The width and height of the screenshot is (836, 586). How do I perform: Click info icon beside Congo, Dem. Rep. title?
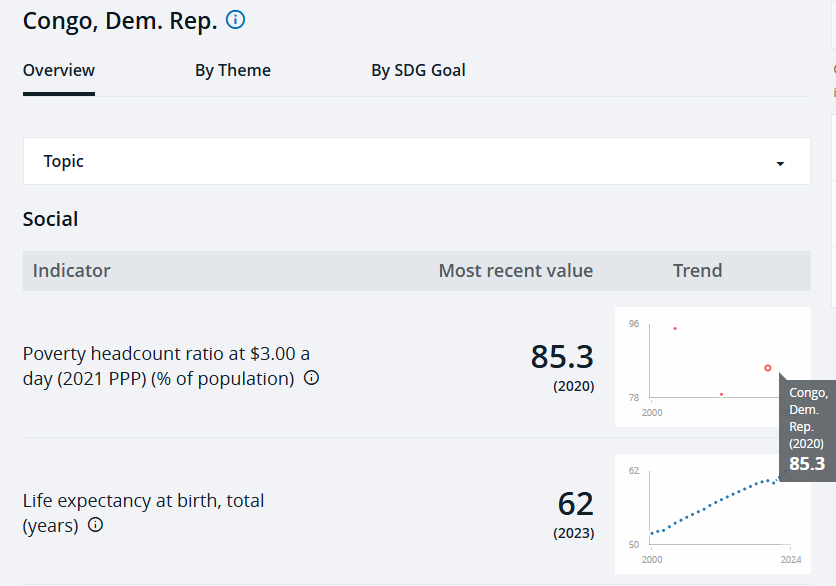click(236, 20)
